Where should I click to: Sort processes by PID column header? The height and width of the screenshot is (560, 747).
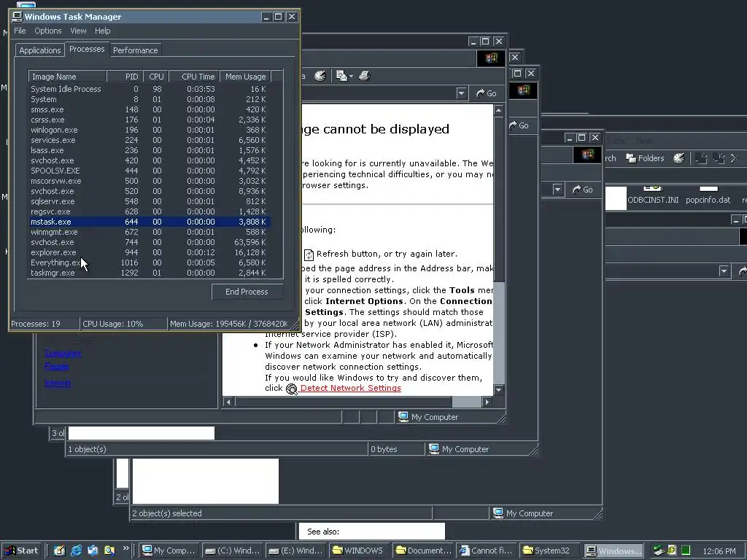(124, 76)
